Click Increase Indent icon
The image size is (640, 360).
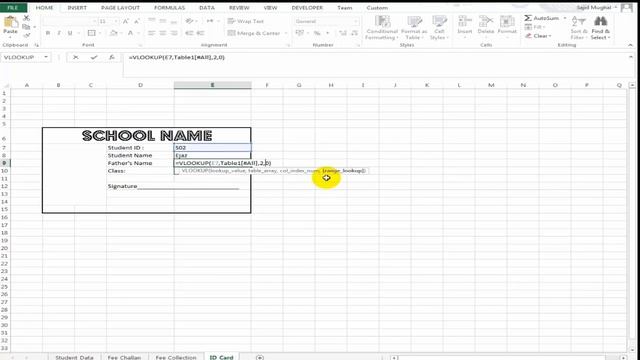pyautogui.click(x=200, y=33)
